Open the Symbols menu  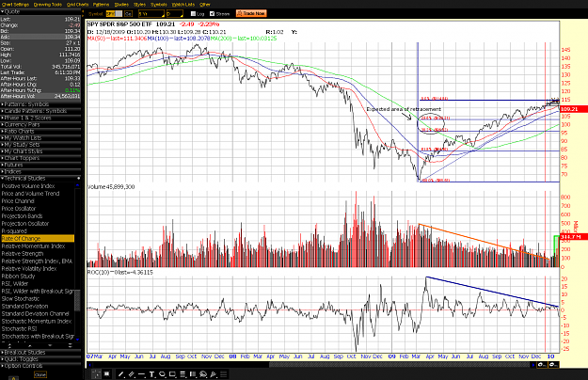pos(159,5)
